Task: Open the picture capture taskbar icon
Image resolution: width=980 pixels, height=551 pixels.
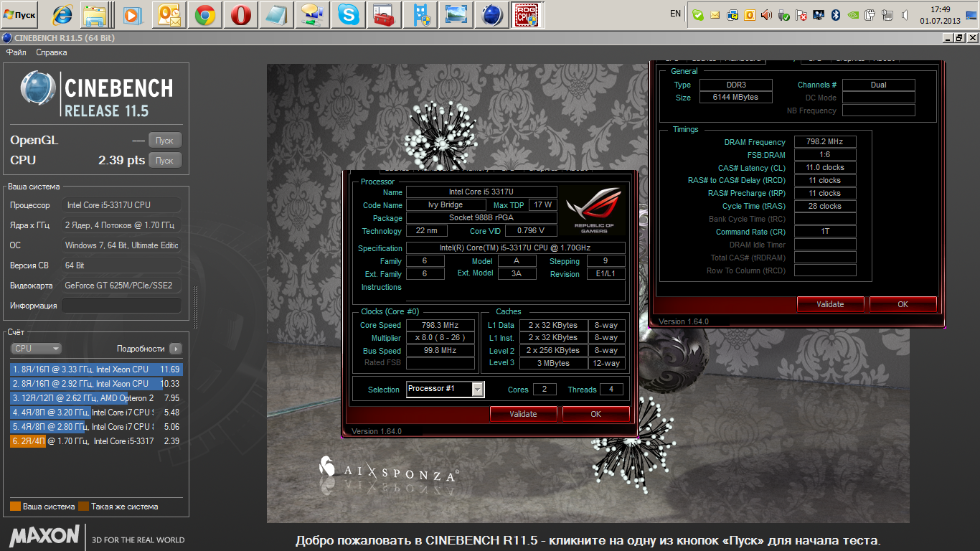Action: coord(456,14)
